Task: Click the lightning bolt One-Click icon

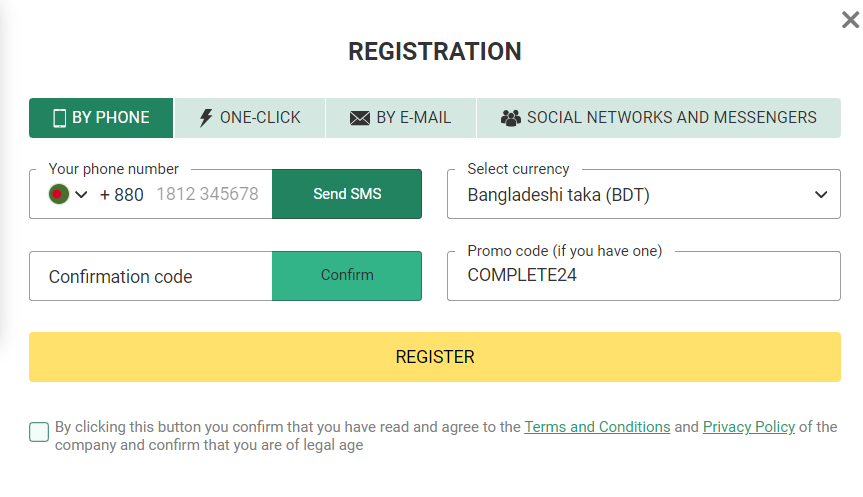Action: [x=206, y=118]
